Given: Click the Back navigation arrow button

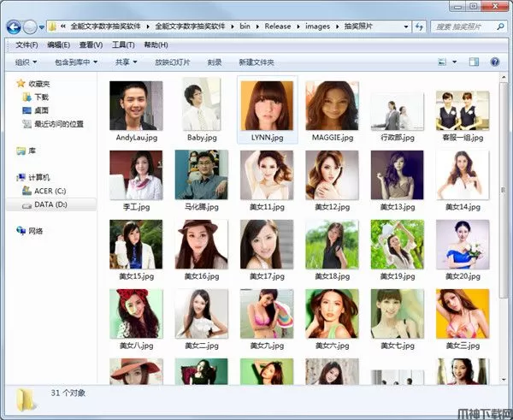Looking at the screenshot, I should coord(15,27).
